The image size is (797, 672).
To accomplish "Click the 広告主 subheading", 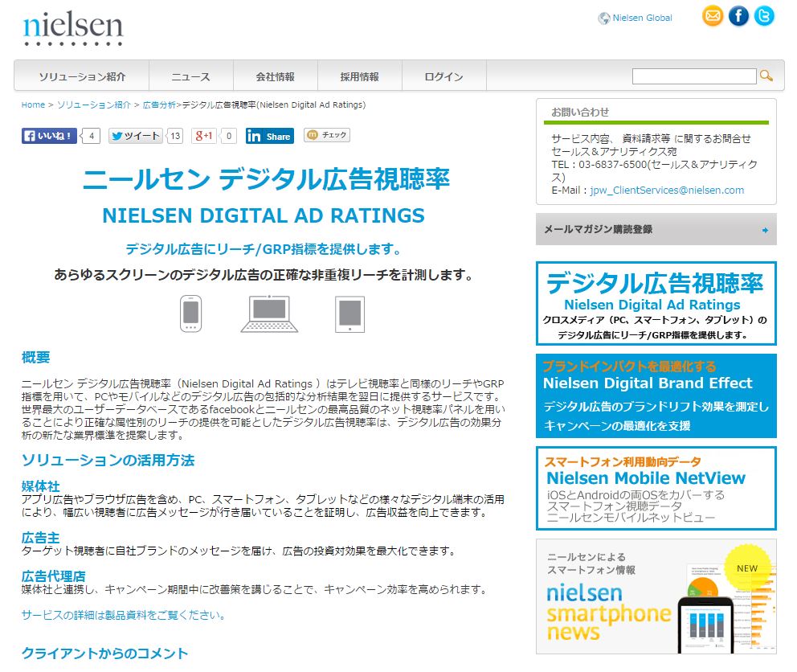I will [x=41, y=538].
